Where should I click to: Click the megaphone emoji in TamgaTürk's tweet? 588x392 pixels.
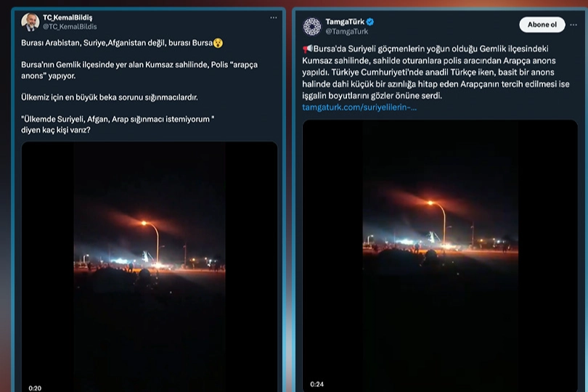point(306,49)
